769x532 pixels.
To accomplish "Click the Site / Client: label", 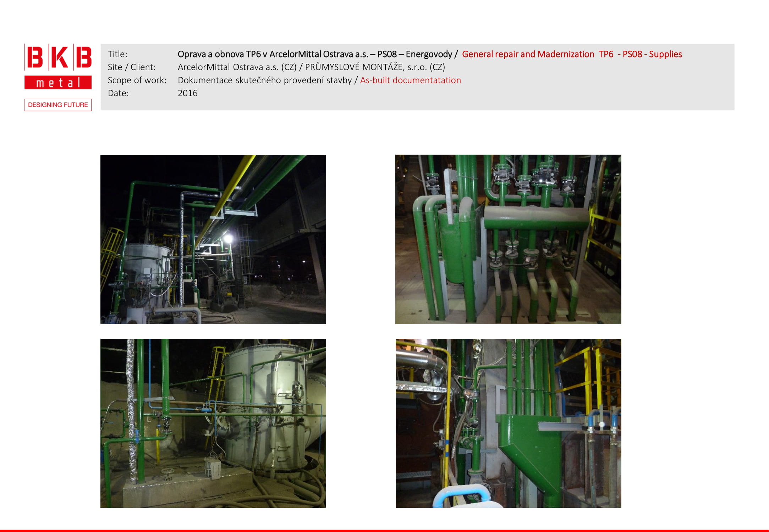I will [x=132, y=67].
